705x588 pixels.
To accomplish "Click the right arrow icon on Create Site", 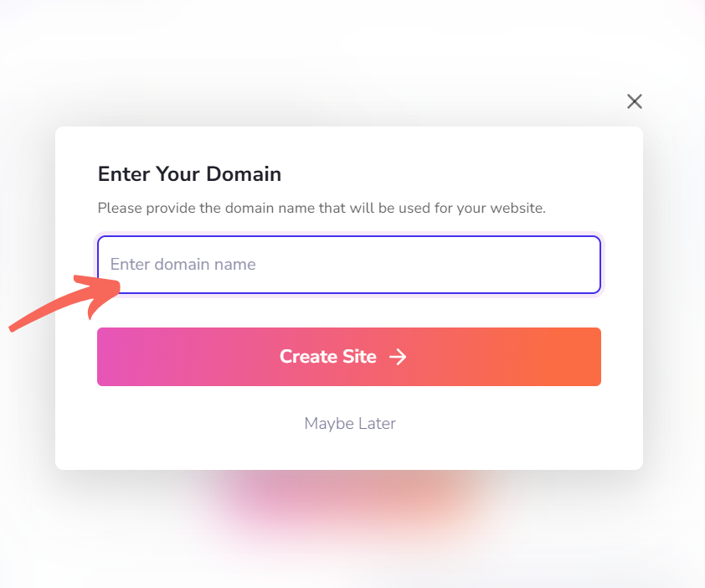I will click(x=398, y=357).
